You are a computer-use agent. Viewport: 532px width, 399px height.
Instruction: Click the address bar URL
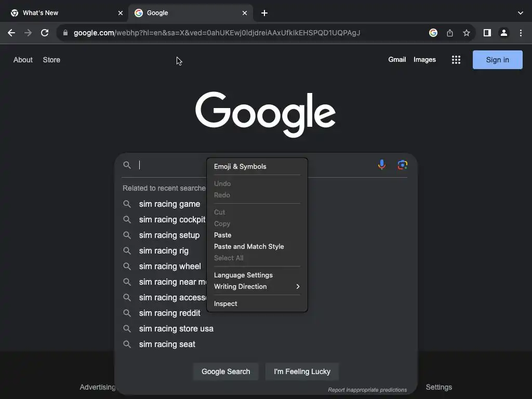217,33
